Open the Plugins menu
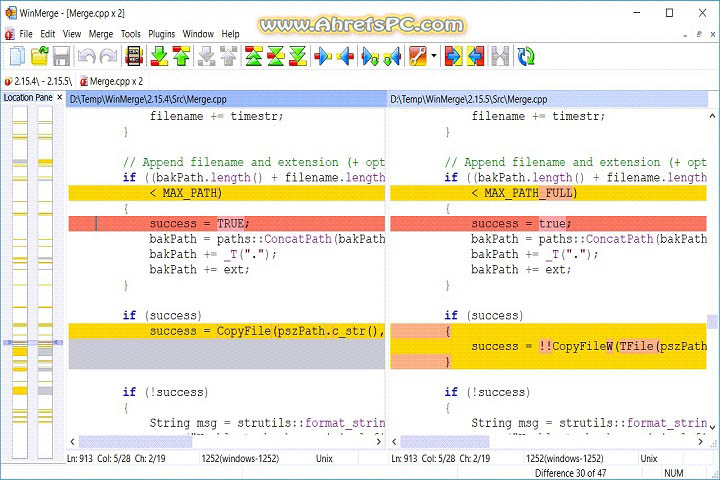Screen dimensions: 720x480 pyautogui.click(x=161, y=34)
